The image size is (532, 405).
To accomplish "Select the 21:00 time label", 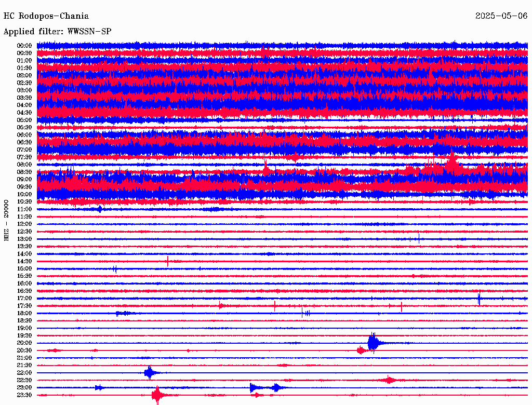I will pyautogui.click(x=24, y=358).
